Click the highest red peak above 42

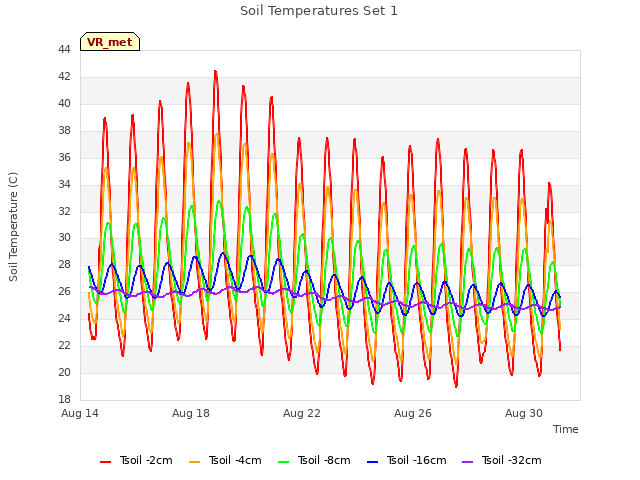[216, 72]
